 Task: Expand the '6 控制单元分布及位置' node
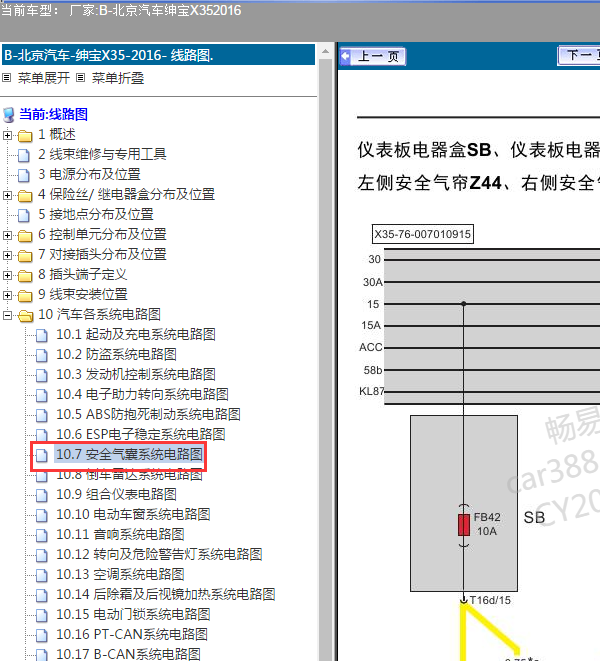click(x=7, y=235)
